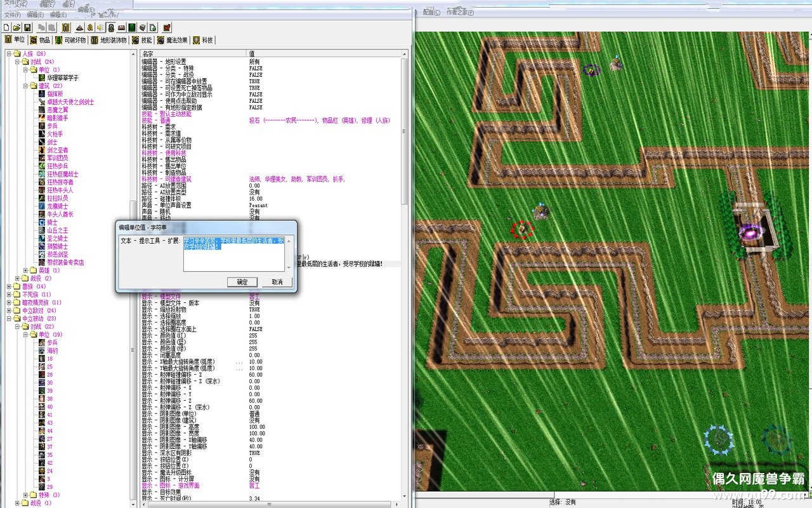Click the Save floppy disk icon
This screenshot has width=812, height=508.
(27, 27)
